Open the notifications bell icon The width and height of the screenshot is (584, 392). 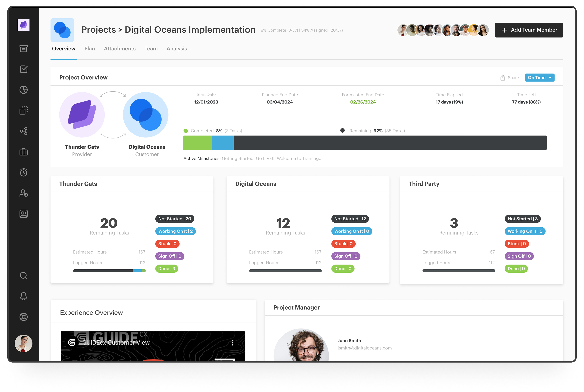23,296
